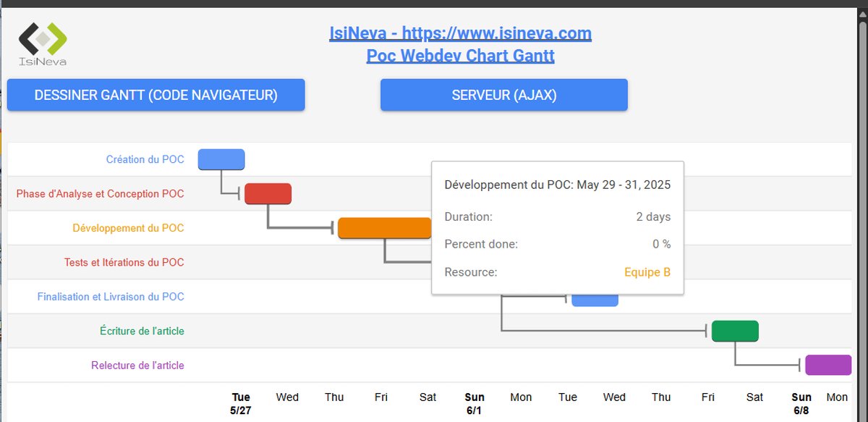Screen dimensions: 868x422
Task: Click the "Equipe B" resource label
Action: pyautogui.click(x=646, y=271)
